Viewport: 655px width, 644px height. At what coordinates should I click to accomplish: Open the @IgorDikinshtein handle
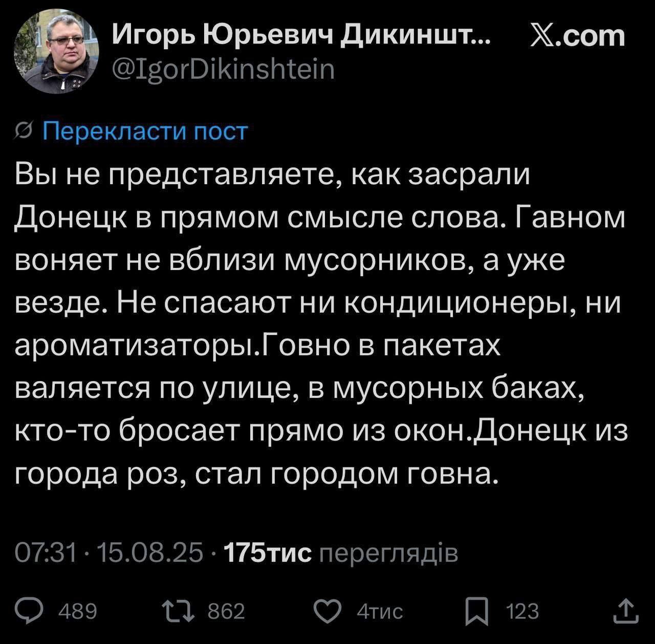point(223,70)
